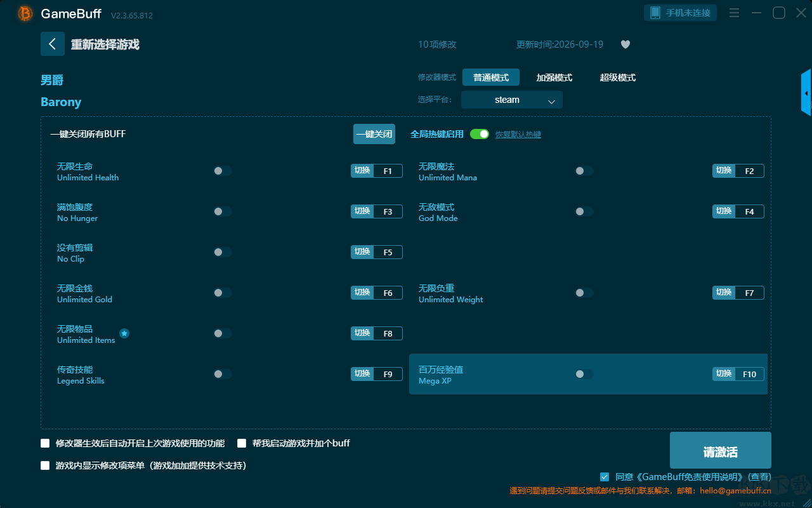
Task: Expand the side panel arrow tab
Action: point(806,93)
